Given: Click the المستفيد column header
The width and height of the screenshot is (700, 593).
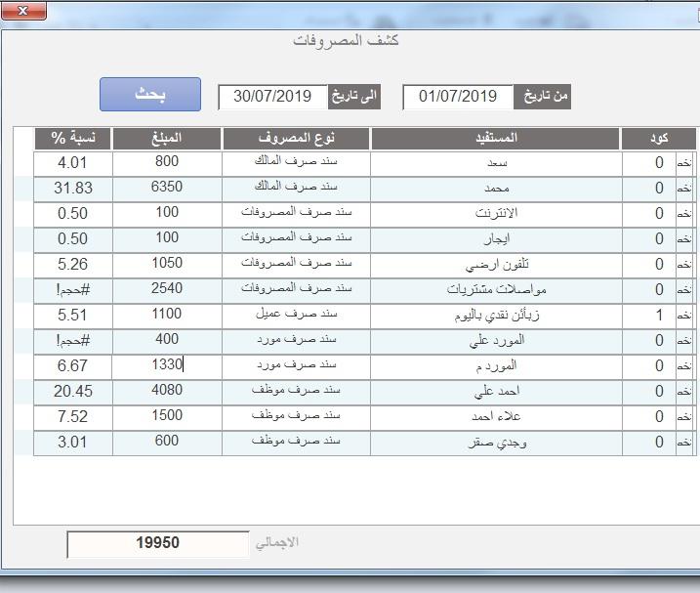Looking at the screenshot, I should (496, 138).
